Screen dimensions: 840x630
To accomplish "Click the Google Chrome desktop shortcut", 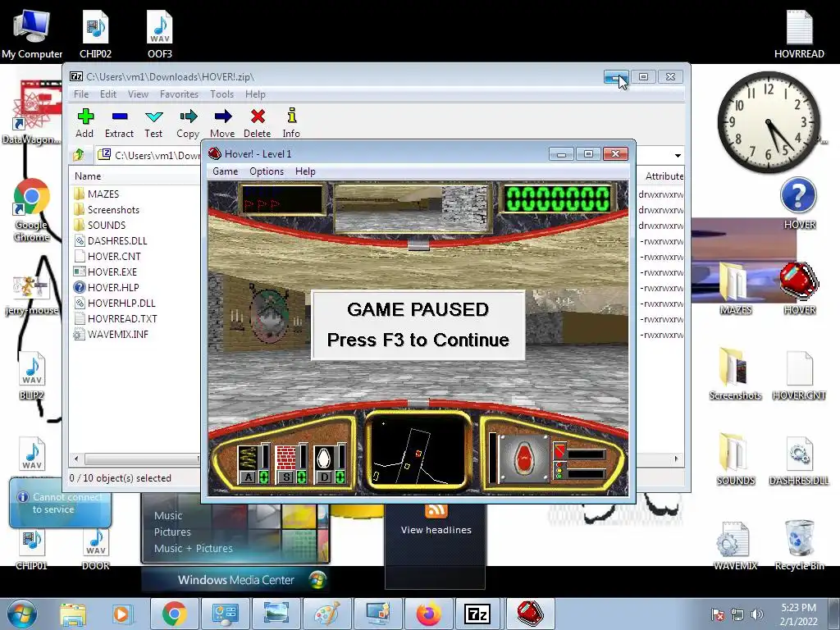I will coord(32,211).
